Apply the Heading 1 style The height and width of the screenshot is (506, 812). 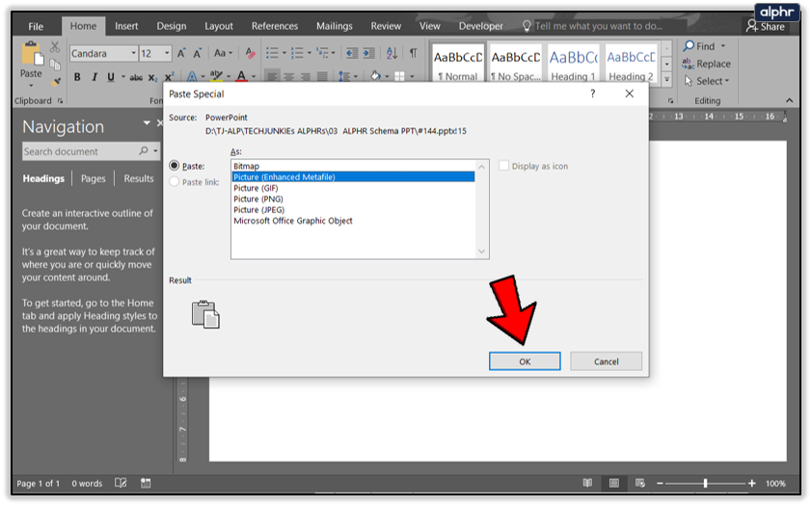[x=573, y=63]
